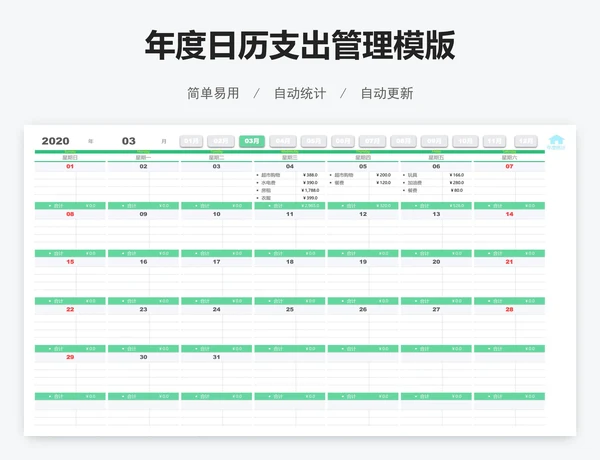600x460 pixels.
Task: Select the 超市购物 entry under day 05
Action: click(344, 175)
